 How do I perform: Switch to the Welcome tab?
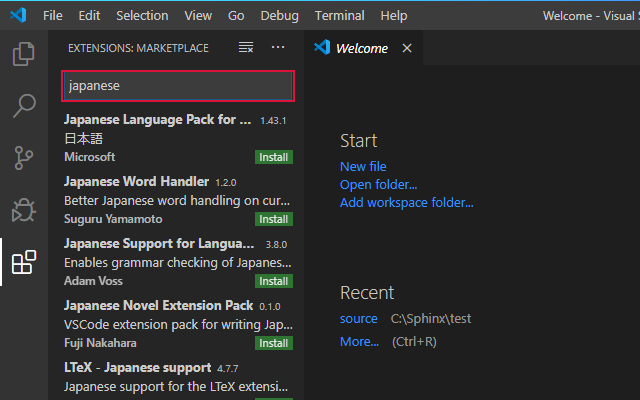pyautogui.click(x=363, y=48)
